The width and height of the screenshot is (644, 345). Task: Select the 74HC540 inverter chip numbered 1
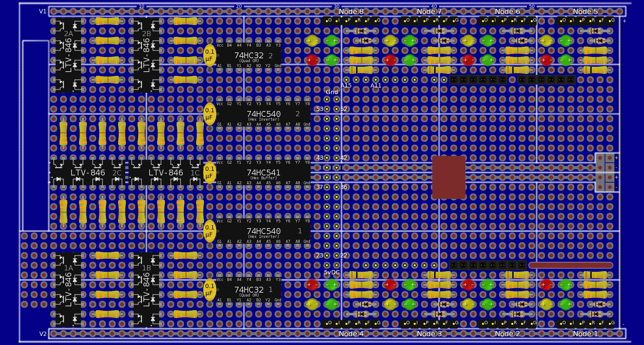pos(263,231)
